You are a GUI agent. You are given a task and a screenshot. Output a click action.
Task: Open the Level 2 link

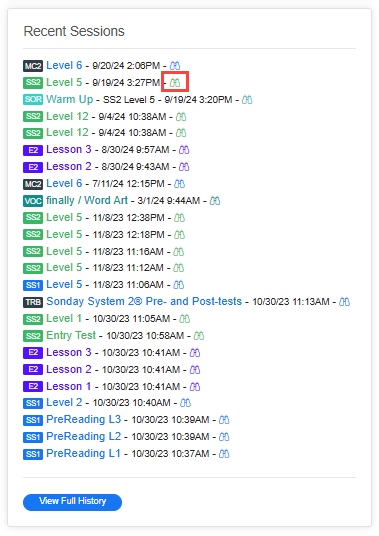tap(64, 403)
